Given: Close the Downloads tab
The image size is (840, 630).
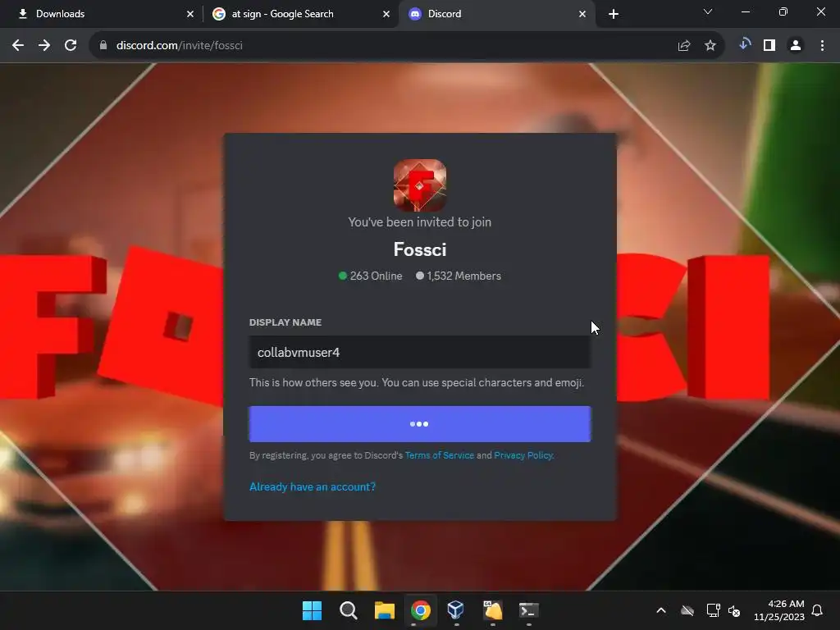Looking at the screenshot, I should (190, 14).
